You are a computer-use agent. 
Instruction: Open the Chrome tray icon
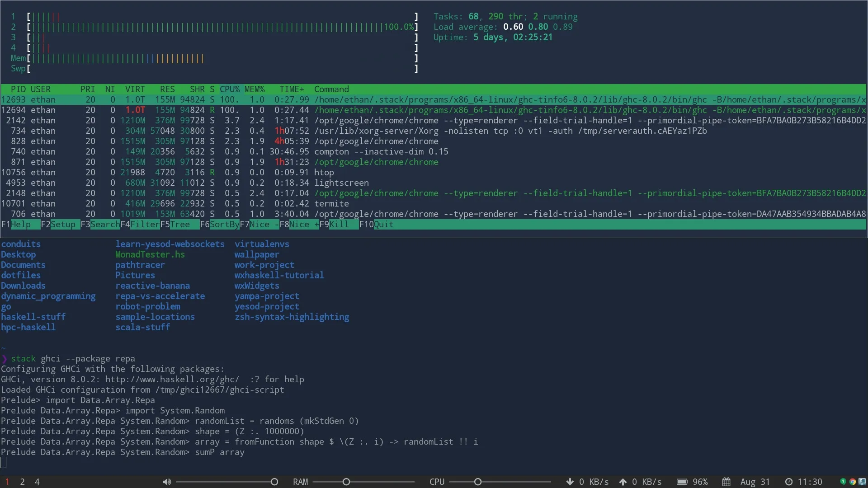click(853, 482)
